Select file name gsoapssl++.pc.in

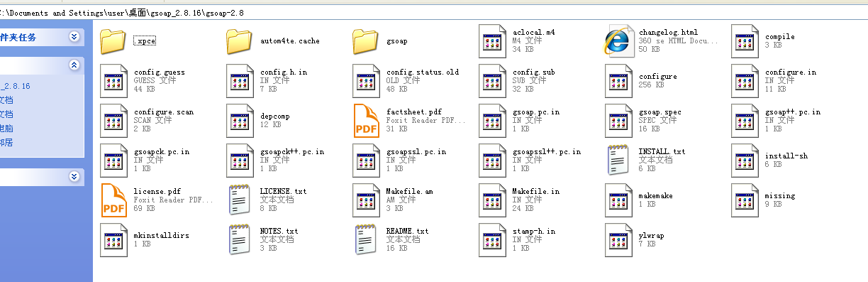tap(547, 152)
